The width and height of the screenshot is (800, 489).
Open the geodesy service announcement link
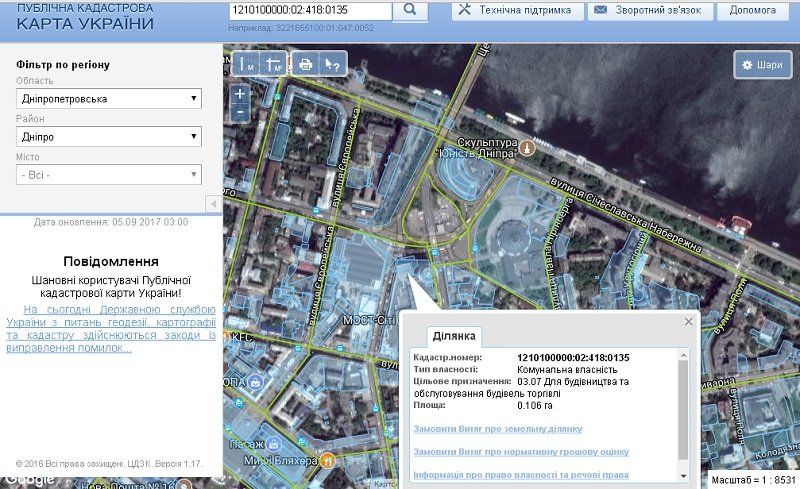[x=111, y=329]
